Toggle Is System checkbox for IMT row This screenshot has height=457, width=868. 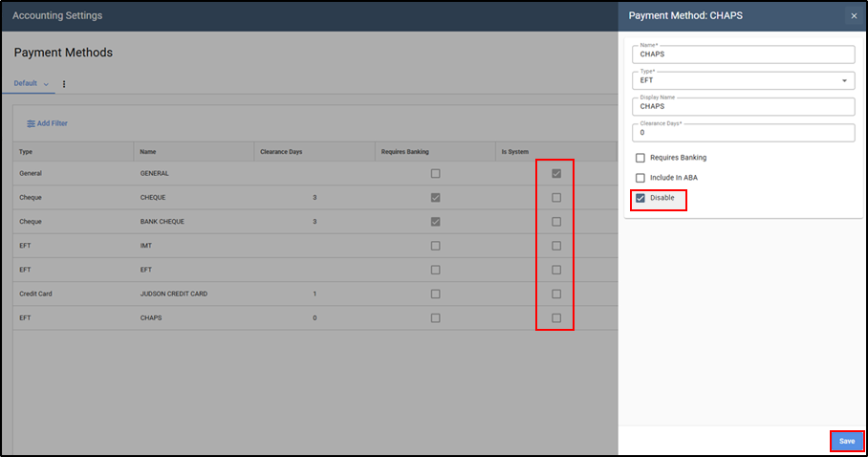tap(556, 246)
